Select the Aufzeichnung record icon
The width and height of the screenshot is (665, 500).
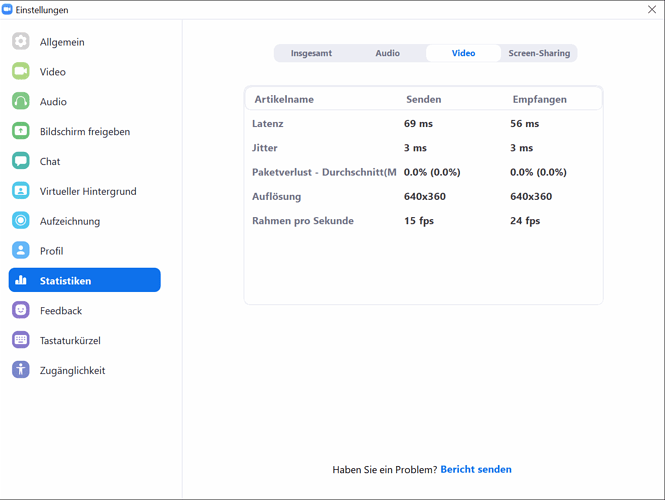pyautogui.click(x=21, y=221)
